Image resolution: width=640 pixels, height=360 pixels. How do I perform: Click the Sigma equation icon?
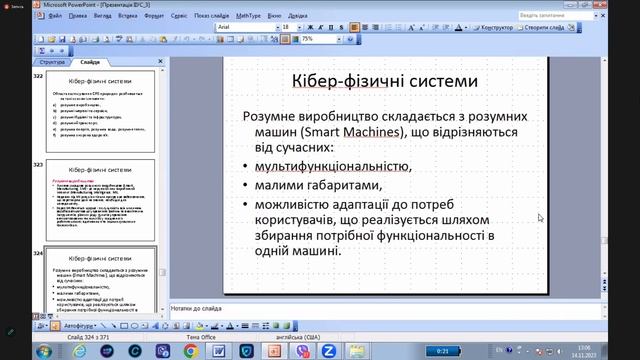click(42, 51)
